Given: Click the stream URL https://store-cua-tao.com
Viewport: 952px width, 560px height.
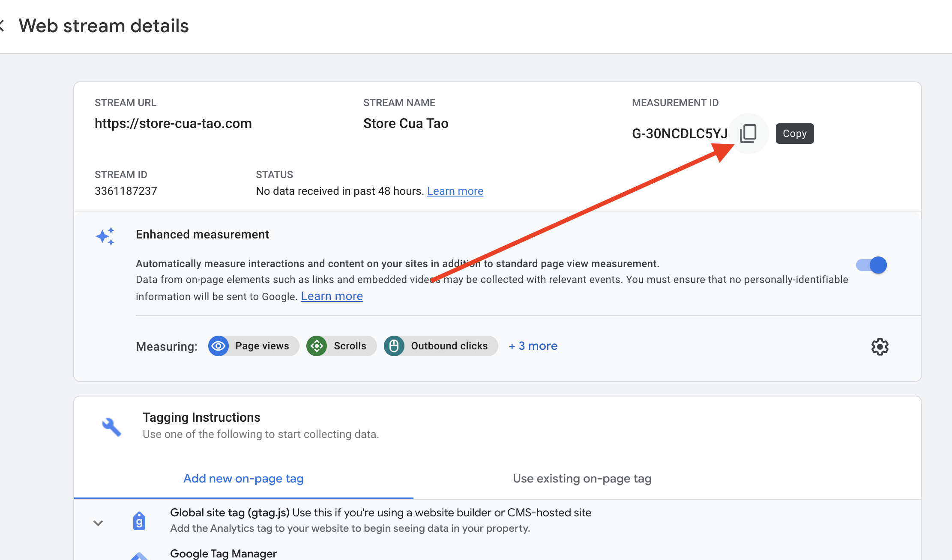Looking at the screenshot, I should coord(173,123).
